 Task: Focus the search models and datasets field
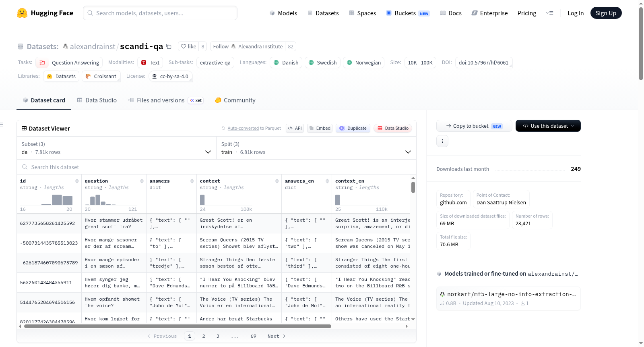click(x=160, y=13)
